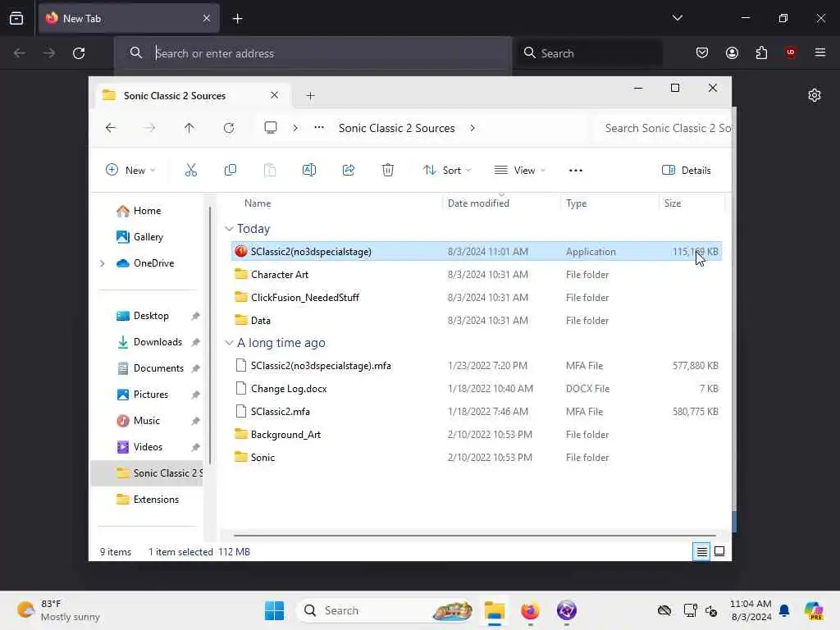Screen dimensions: 840x630
Task: Select the Firefox New Tab tab
Action: [129, 19]
